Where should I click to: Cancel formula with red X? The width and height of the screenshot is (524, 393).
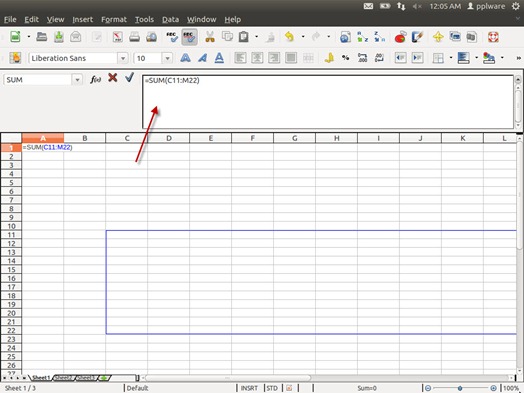click(x=113, y=78)
